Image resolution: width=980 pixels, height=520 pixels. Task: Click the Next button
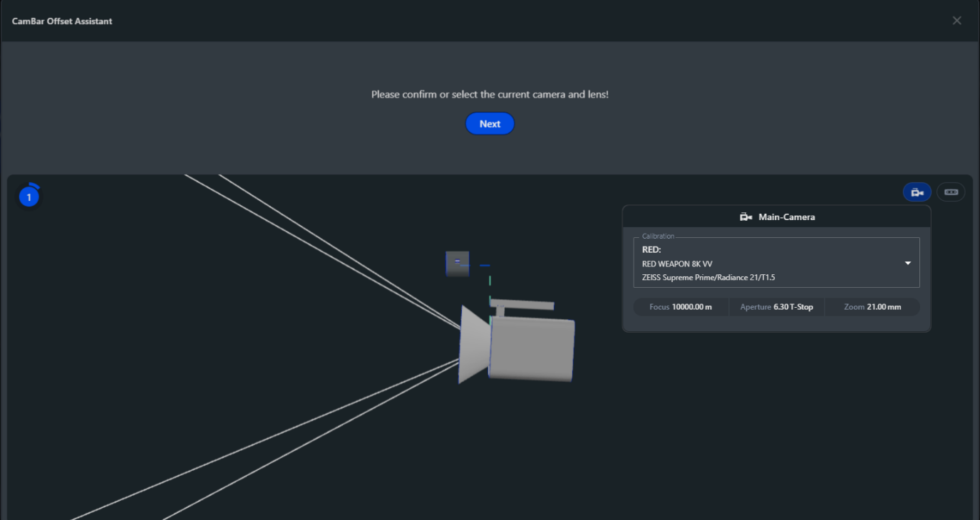coord(490,124)
